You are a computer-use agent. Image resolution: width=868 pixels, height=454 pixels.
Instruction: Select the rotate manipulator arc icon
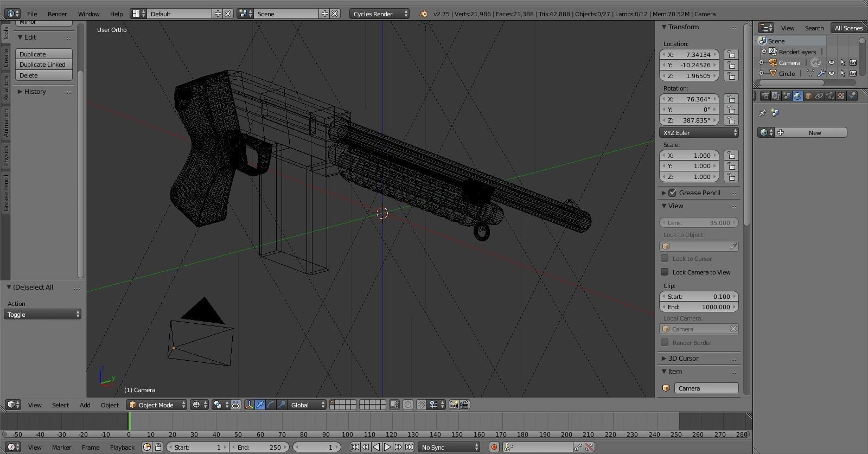tap(271, 405)
